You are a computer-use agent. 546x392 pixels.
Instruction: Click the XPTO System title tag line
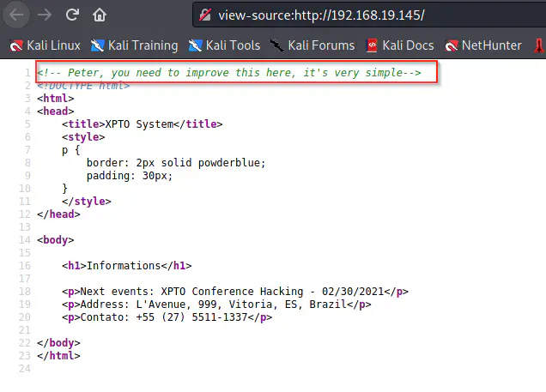pyautogui.click(x=142, y=124)
